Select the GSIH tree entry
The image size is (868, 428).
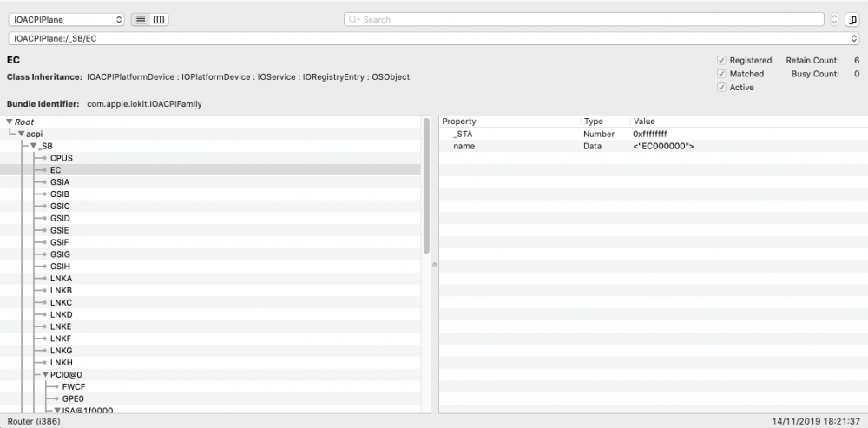coord(60,267)
